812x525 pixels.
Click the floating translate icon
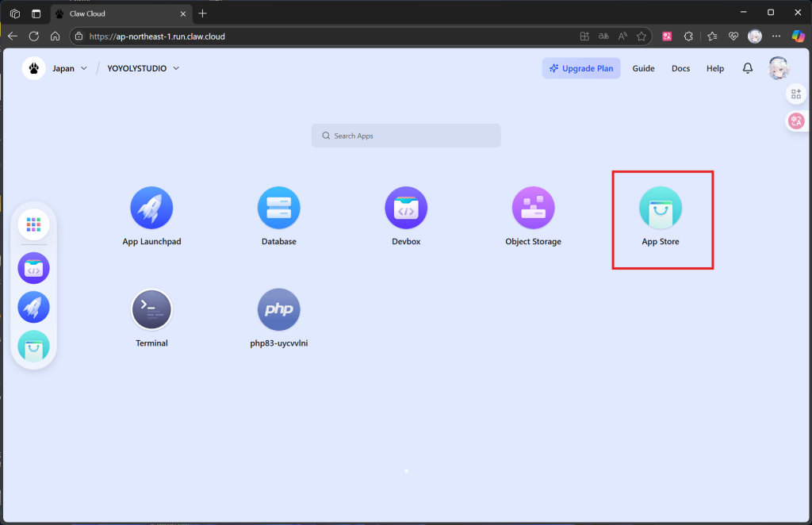[796, 121]
